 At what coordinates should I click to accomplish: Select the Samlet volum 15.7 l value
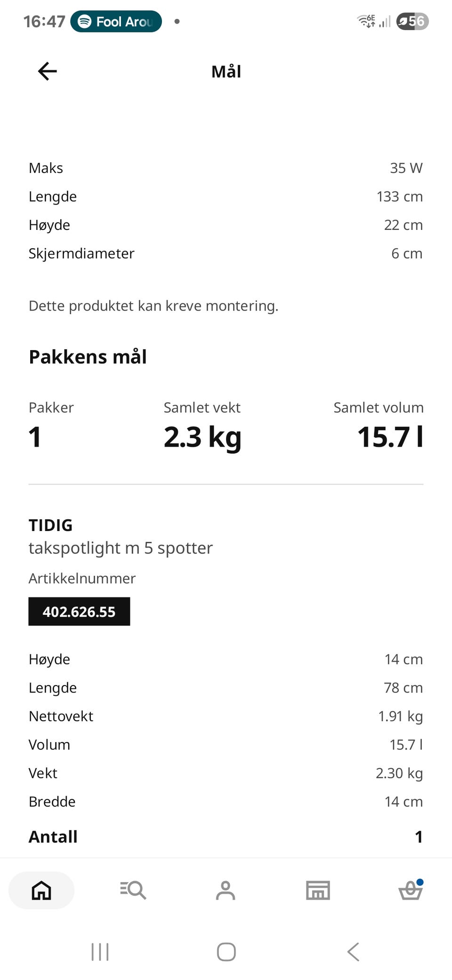click(x=390, y=437)
